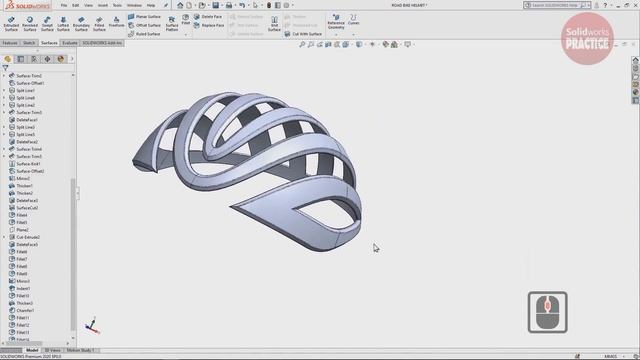Select the Extruded Surface tool
This screenshot has width=640, height=360.
pyautogui.click(x=11, y=24)
